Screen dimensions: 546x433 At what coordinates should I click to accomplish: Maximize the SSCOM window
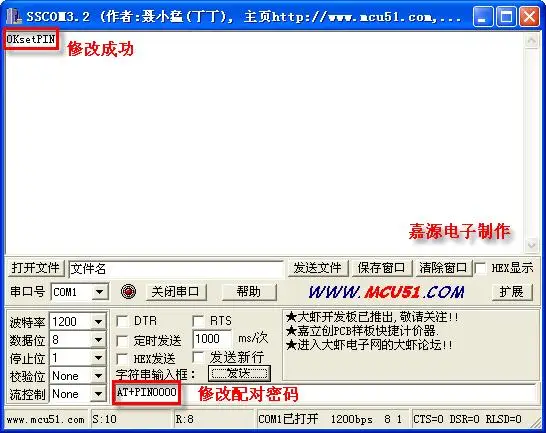(506, 16)
